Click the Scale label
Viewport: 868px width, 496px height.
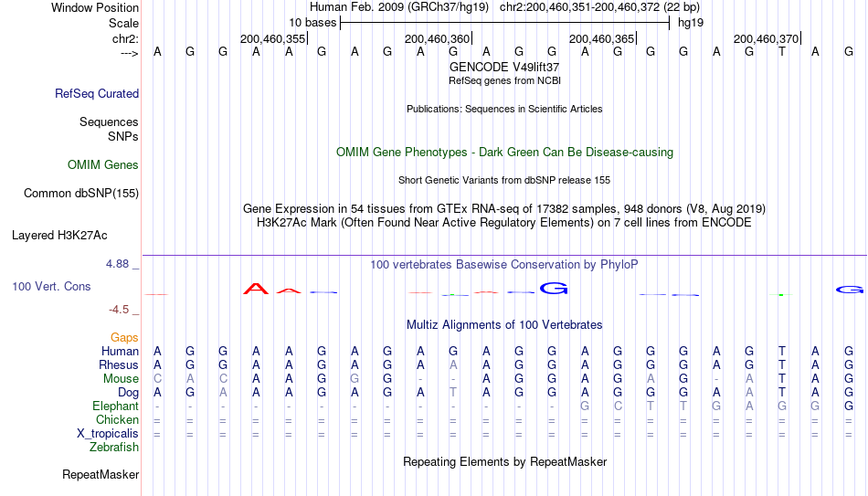[x=123, y=23]
